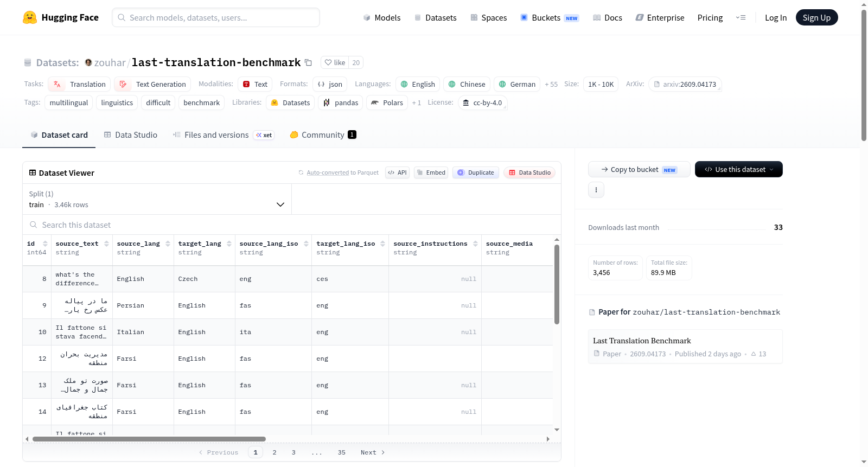868x467 pixels.
Task: Go to page 35 of the table
Action: coord(342,452)
